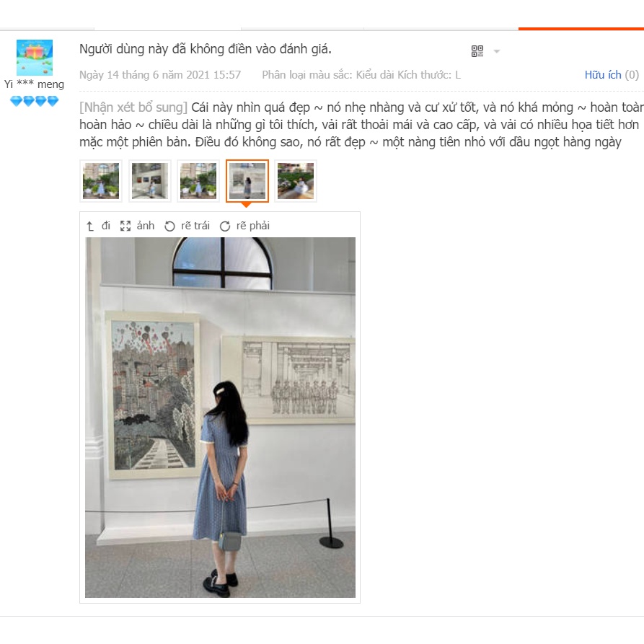Click the QR code icon
Screen dimensions: 644x644
[477, 51]
